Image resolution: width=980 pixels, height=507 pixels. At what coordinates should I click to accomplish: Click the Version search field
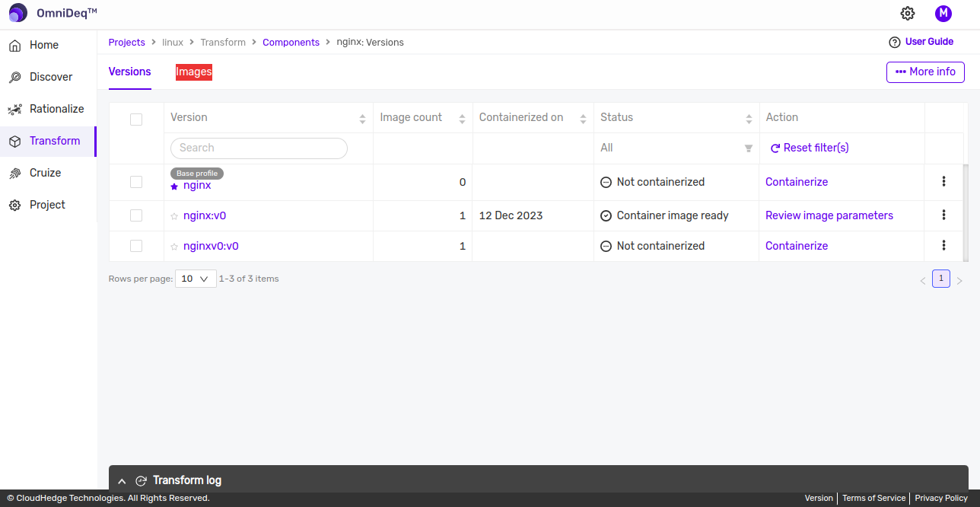point(259,148)
